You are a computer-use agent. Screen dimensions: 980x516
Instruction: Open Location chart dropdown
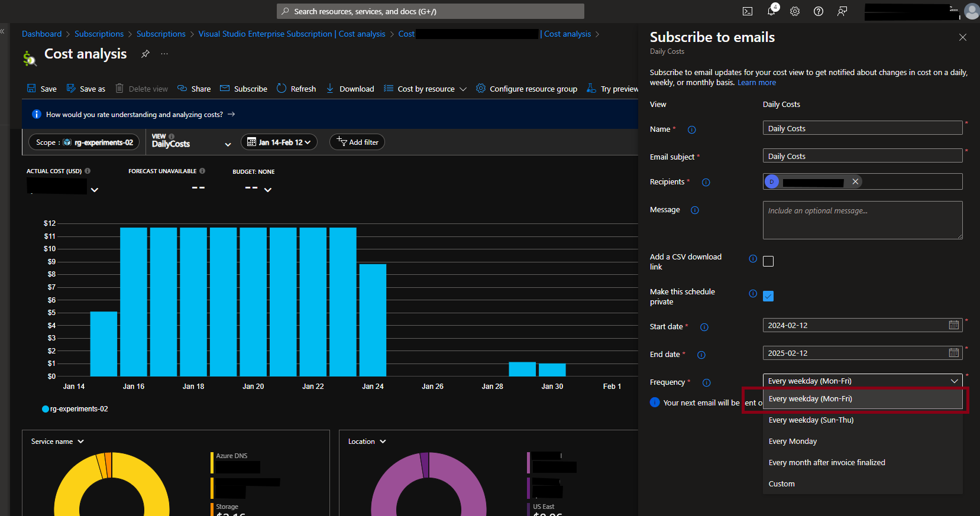tap(367, 442)
